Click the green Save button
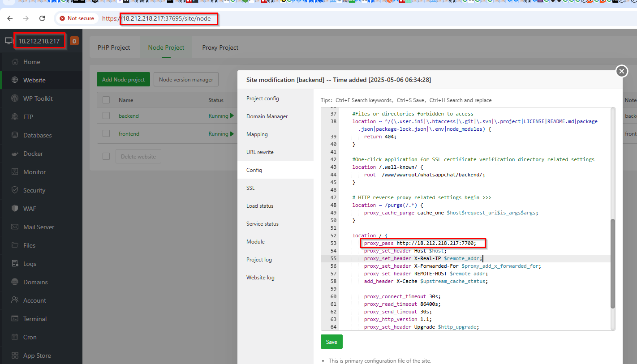This screenshot has width=637, height=364. pos(331,342)
